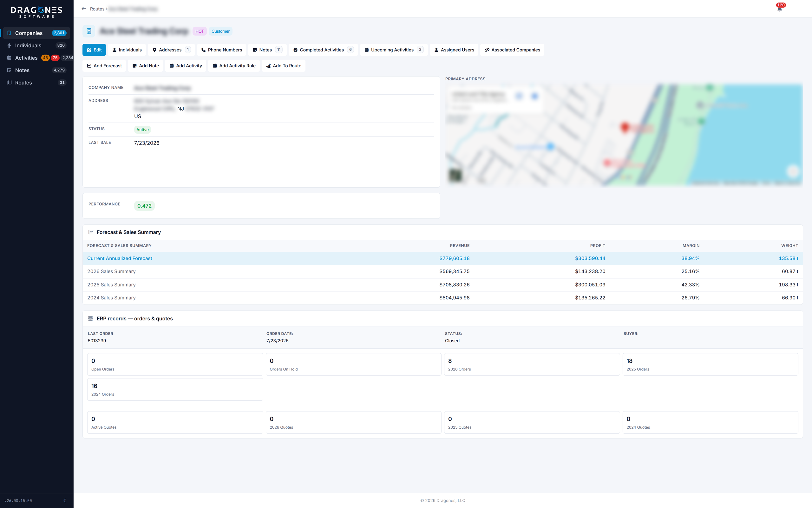Open Routes in the sidebar
The width and height of the screenshot is (812, 508).
36,83
